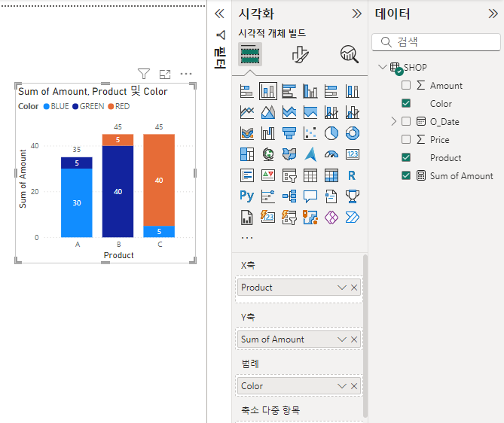Select the waterfall chart visual
The height and width of the screenshot is (423, 504).
pos(268,133)
